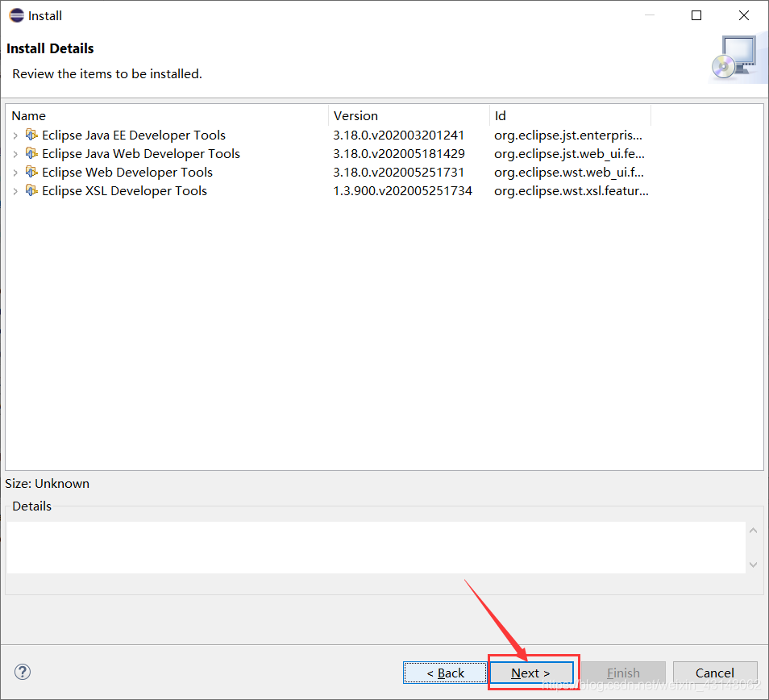769x700 pixels.
Task: Expand the Eclipse Java EE Developer Tools row
Action: [x=15, y=135]
